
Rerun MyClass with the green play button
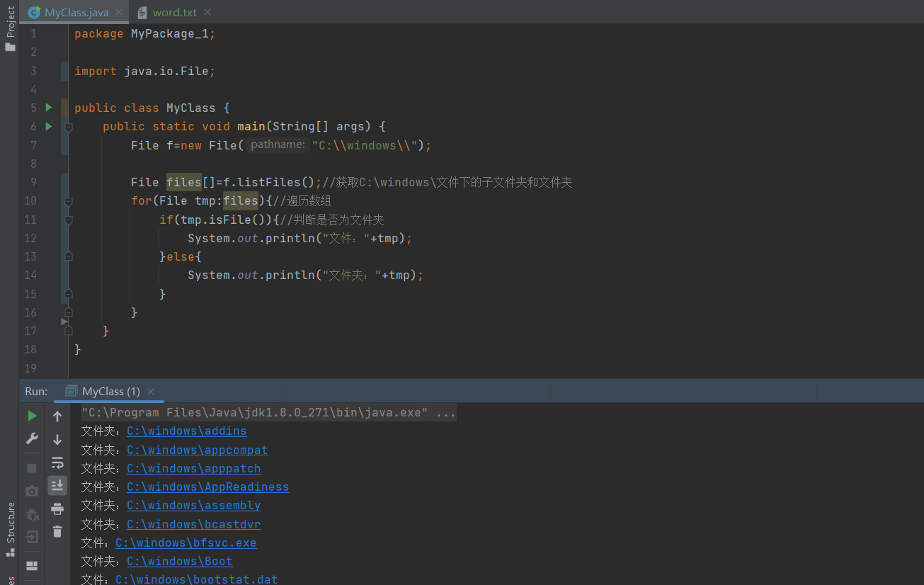(x=32, y=416)
